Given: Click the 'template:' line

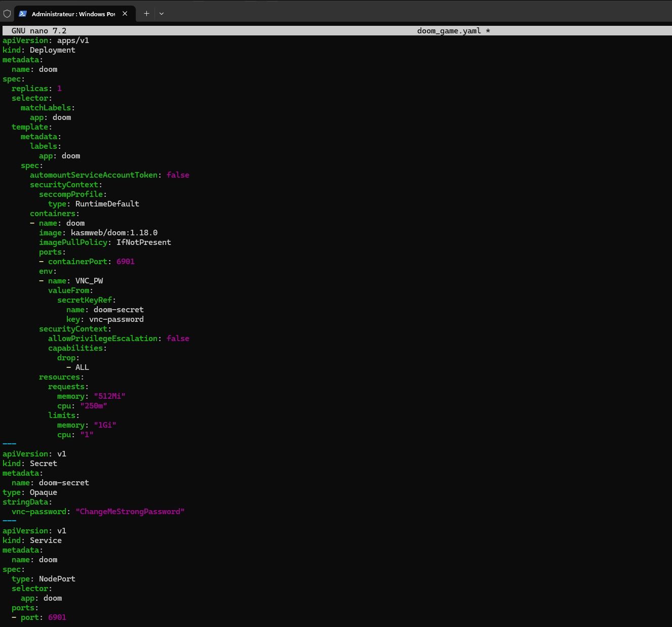Looking at the screenshot, I should (32, 127).
